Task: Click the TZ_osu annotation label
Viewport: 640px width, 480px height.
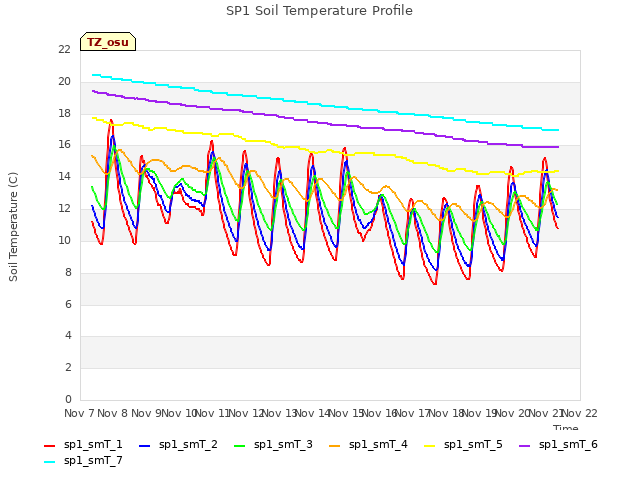Action: coord(108,42)
